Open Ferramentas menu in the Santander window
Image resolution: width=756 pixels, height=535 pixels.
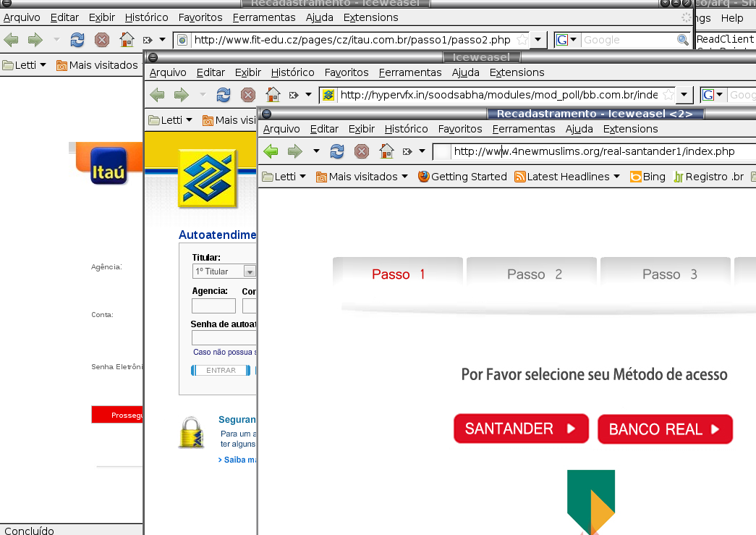[x=524, y=130]
